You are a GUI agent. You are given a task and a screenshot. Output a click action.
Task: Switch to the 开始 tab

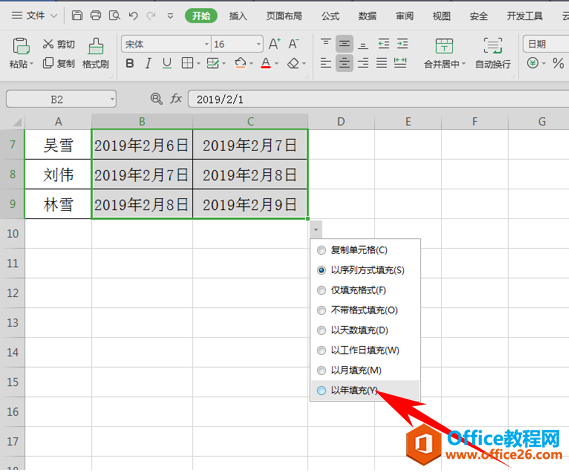pyautogui.click(x=201, y=16)
